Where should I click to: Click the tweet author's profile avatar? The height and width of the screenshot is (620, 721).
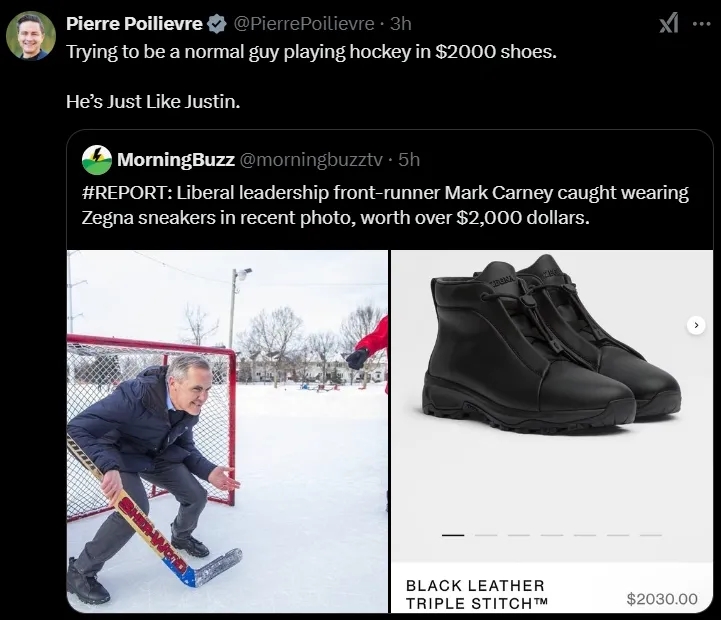pos(31,37)
